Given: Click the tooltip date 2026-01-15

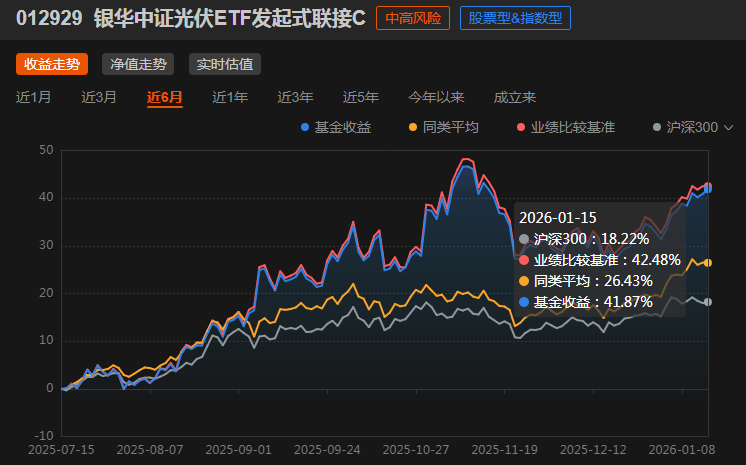Looking at the screenshot, I should pyautogui.click(x=558, y=218).
